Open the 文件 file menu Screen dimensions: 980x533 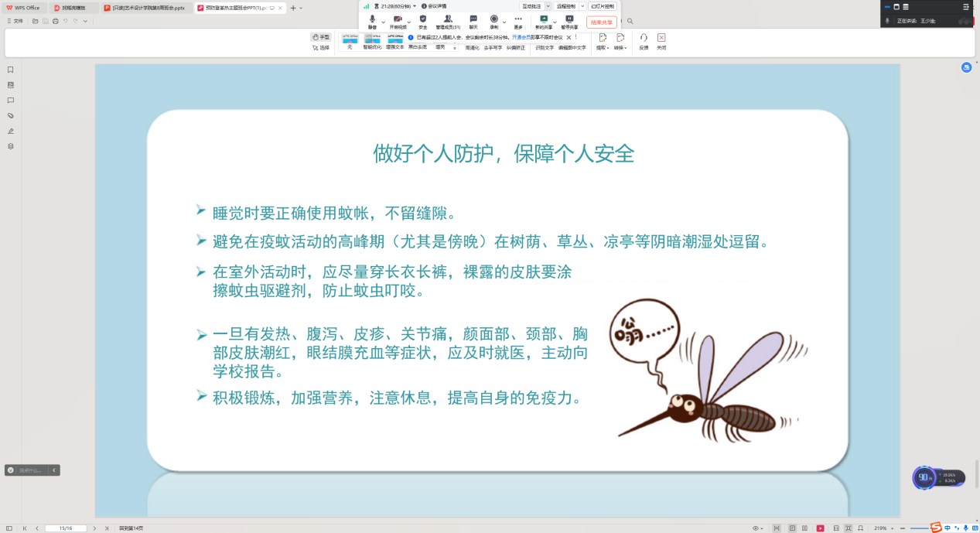(15, 21)
